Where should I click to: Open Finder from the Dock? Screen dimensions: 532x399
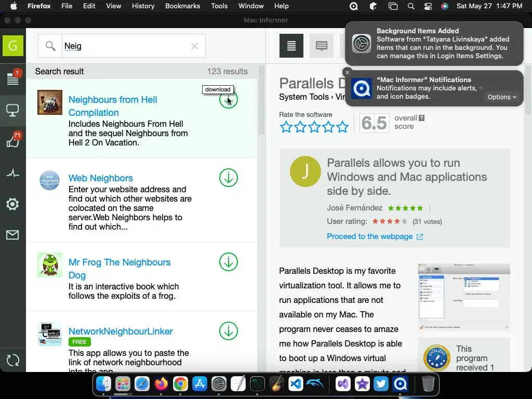[x=103, y=384]
